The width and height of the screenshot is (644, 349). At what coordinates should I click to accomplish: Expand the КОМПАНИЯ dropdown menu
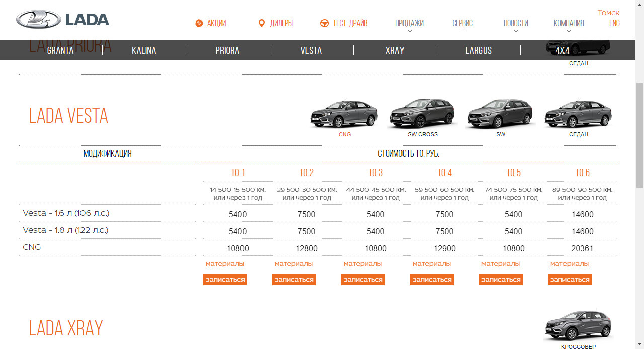[569, 24]
